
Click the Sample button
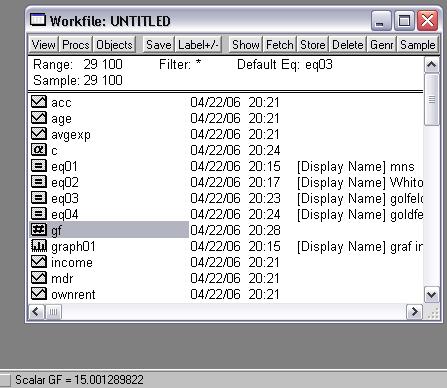point(418,45)
